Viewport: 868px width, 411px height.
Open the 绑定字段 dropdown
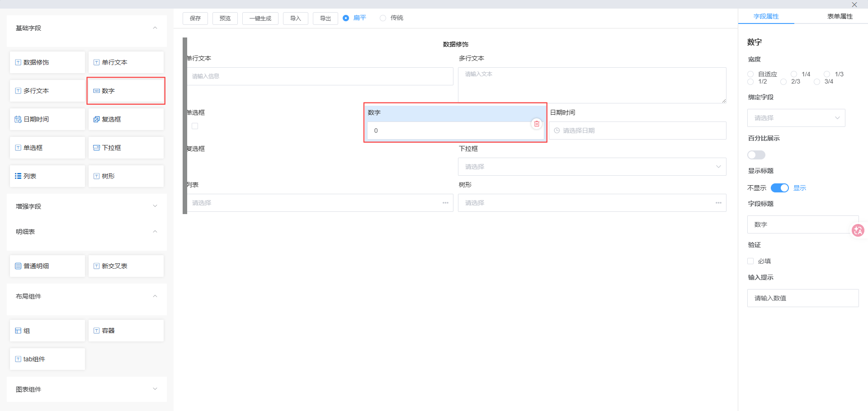tap(796, 118)
